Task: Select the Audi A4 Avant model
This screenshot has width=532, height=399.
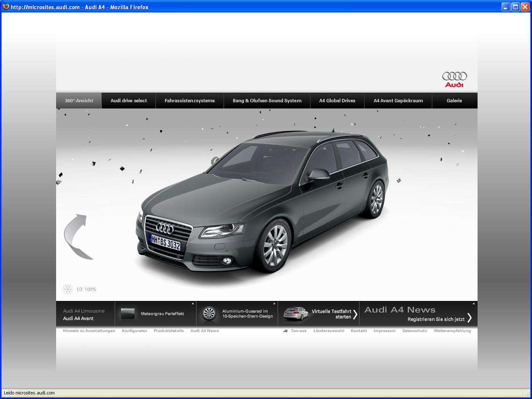Action: point(78,318)
